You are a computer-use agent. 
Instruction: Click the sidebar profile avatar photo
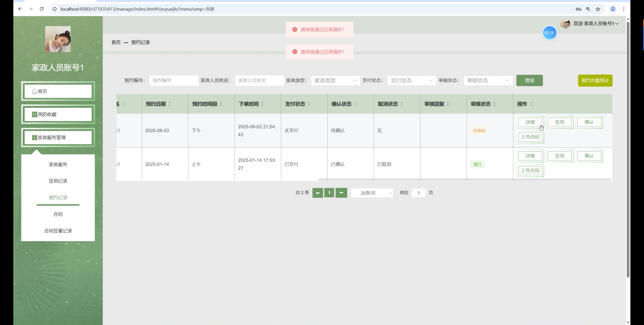tap(58, 39)
